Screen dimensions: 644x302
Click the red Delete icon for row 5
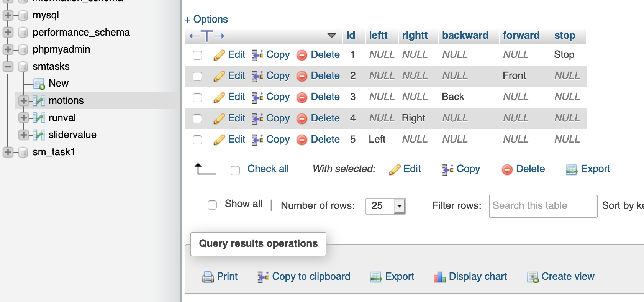point(302,140)
